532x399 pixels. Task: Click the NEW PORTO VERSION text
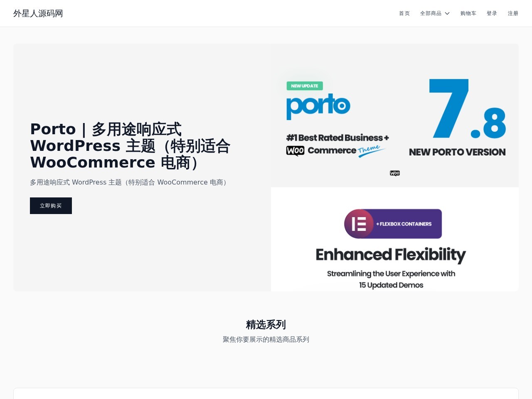(457, 152)
